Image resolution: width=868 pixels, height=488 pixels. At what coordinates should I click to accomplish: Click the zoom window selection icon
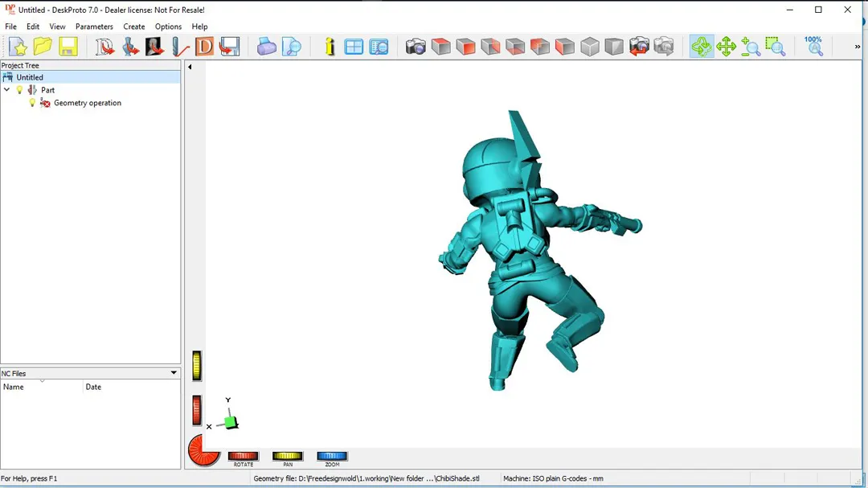click(776, 47)
